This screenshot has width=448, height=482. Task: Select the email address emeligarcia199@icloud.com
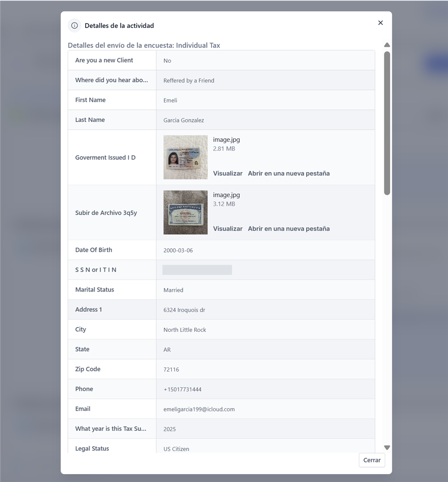pyautogui.click(x=199, y=409)
